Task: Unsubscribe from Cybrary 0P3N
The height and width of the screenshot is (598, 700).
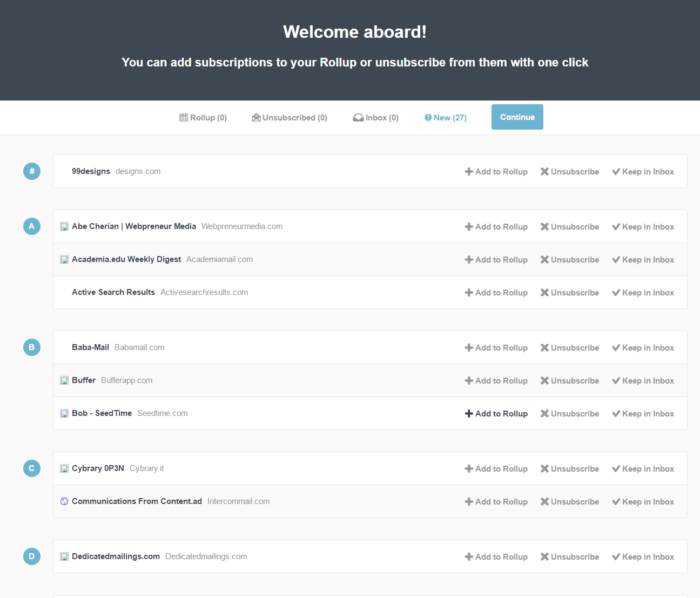Action: click(570, 469)
